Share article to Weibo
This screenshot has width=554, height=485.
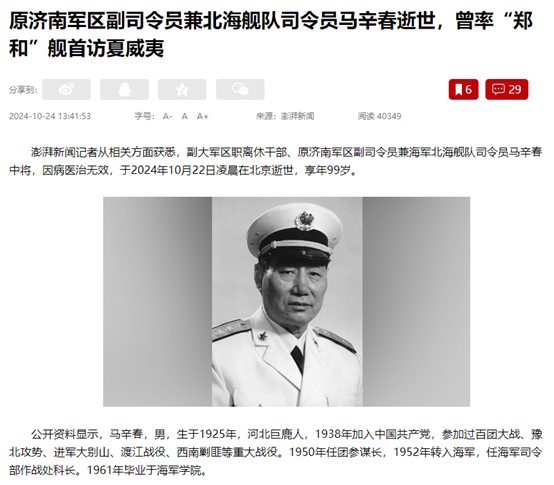pos(66,89)
